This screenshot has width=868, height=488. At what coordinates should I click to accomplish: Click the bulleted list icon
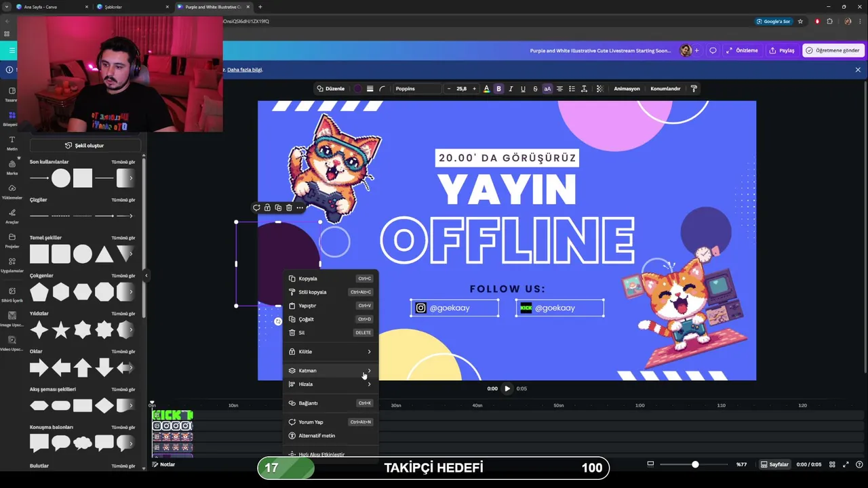[x=572, y=89]
